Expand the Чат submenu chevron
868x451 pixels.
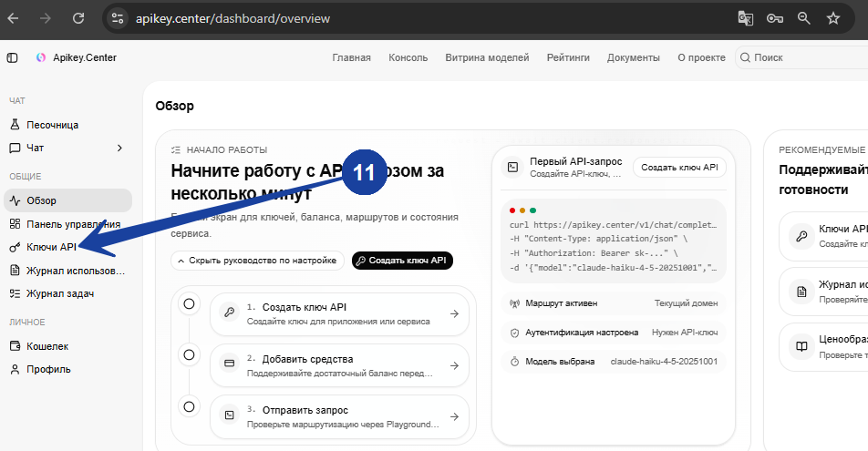point(119,148)
